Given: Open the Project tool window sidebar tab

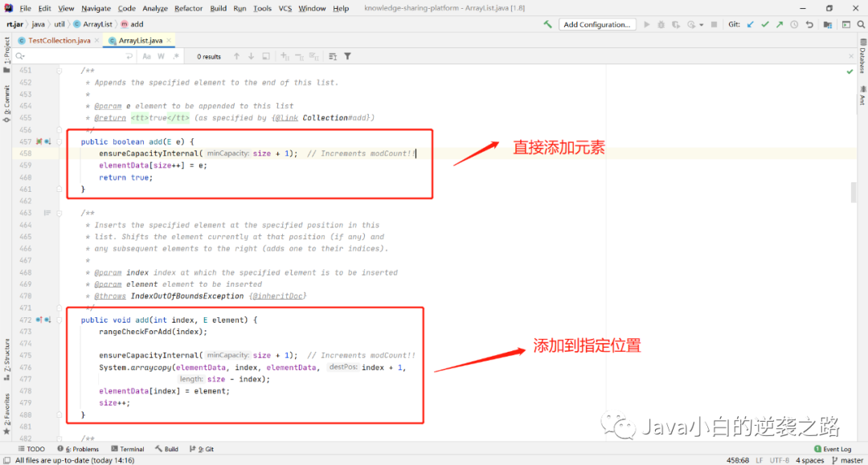Looking at the screenshot, I should 6,54.
